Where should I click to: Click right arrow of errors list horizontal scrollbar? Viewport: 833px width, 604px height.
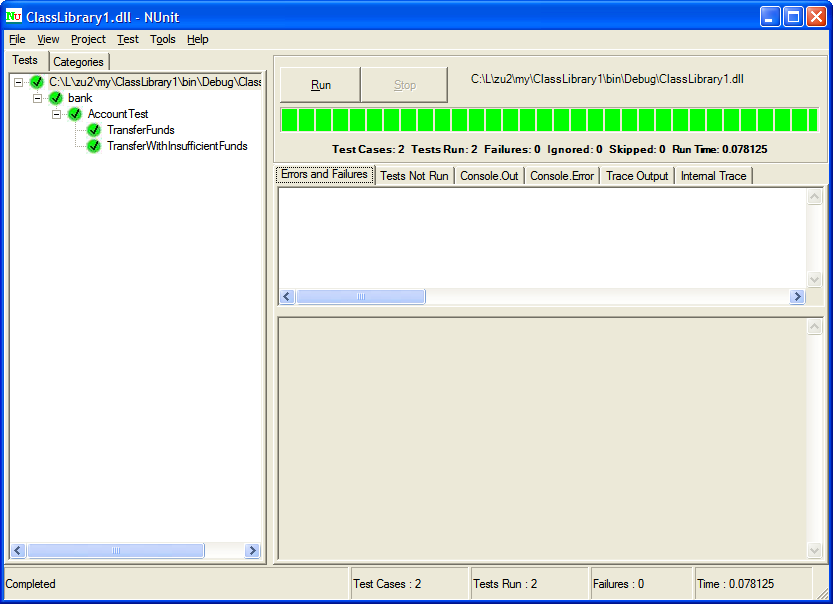[x=797, y=296]
